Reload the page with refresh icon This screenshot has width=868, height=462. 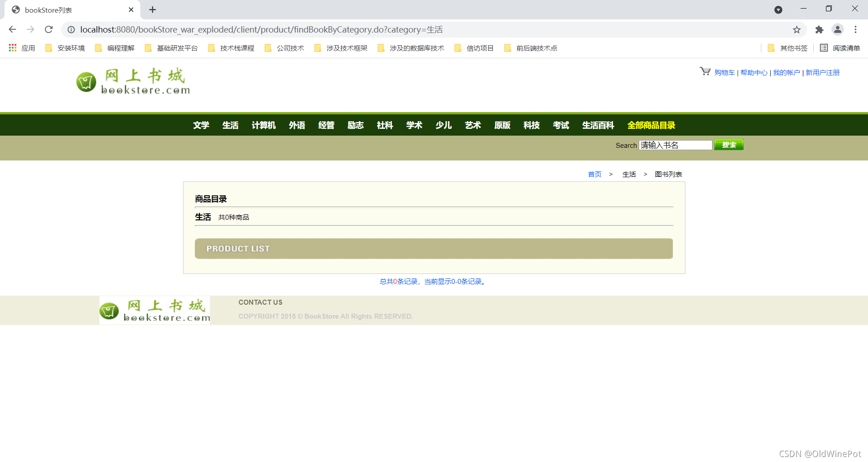point(49,29)
